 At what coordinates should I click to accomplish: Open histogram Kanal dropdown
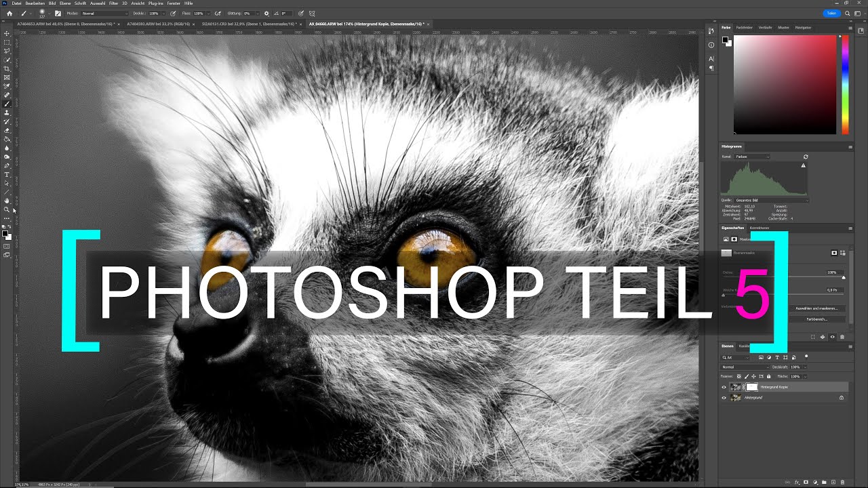pyautogui.click(x=753, y=157)
